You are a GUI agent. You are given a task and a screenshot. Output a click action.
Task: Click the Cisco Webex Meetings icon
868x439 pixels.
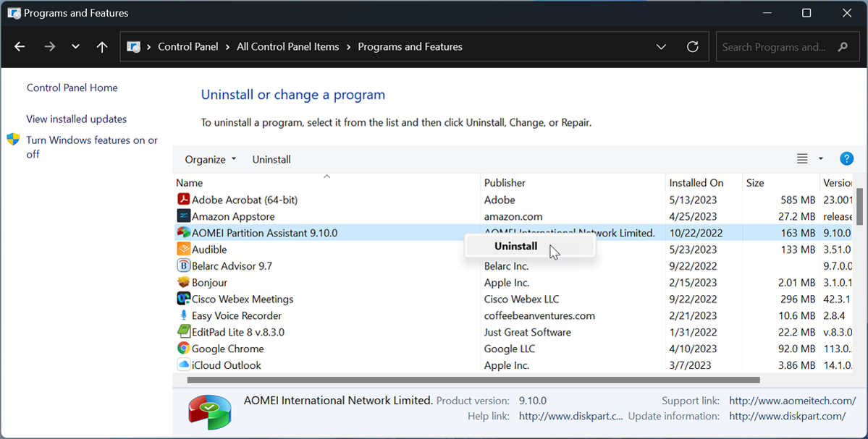click(x=183, y=299)
